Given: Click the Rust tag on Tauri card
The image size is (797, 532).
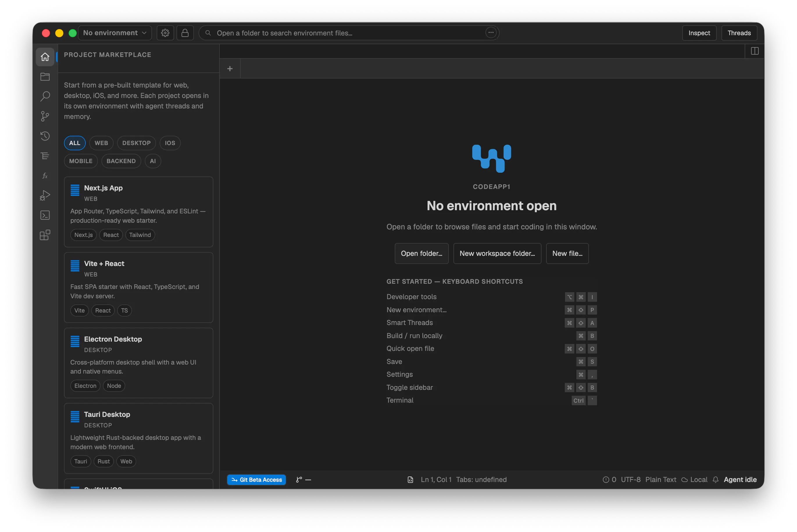Looking at the screenshot, I should 103,461.
